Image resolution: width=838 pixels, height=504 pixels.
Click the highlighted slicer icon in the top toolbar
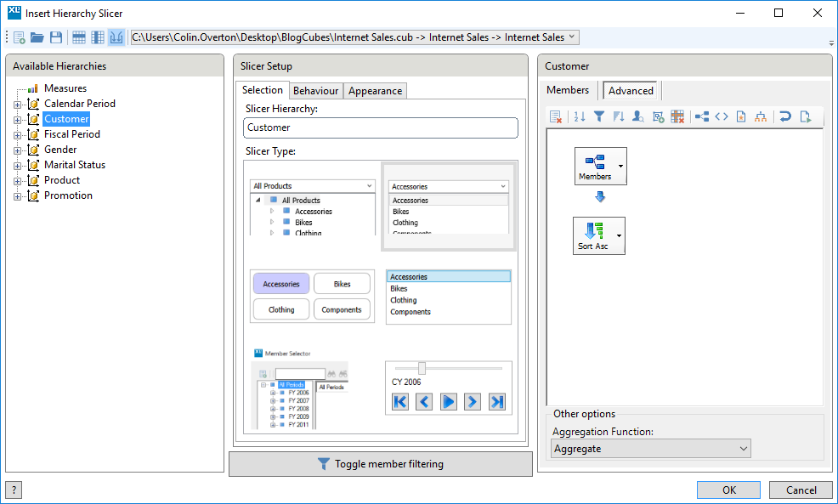pos(116,37)
